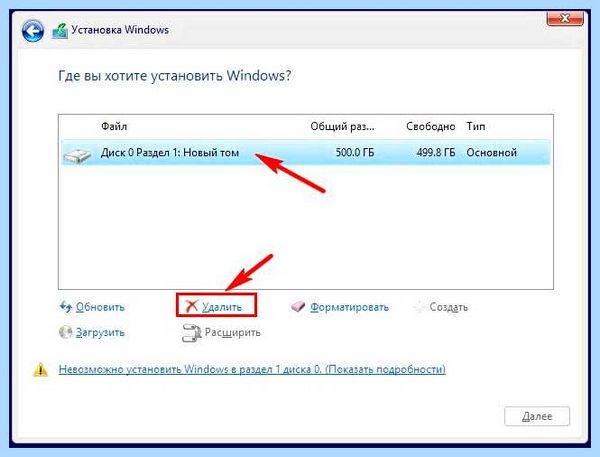Viewport: 600px width, 457px height.
Task: Click the Расширить partition icon
Action: click(191, 333)
